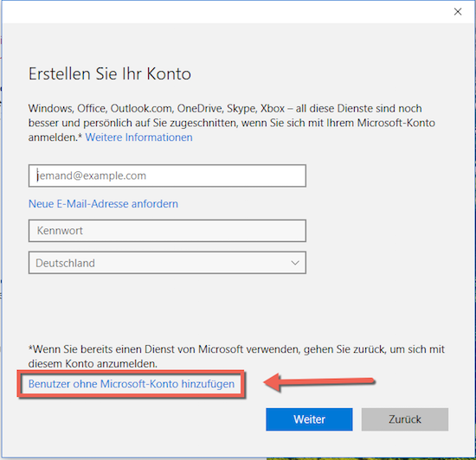476x460 pixels.
Task: Click the Zurück button
Action: coord(405,419)
